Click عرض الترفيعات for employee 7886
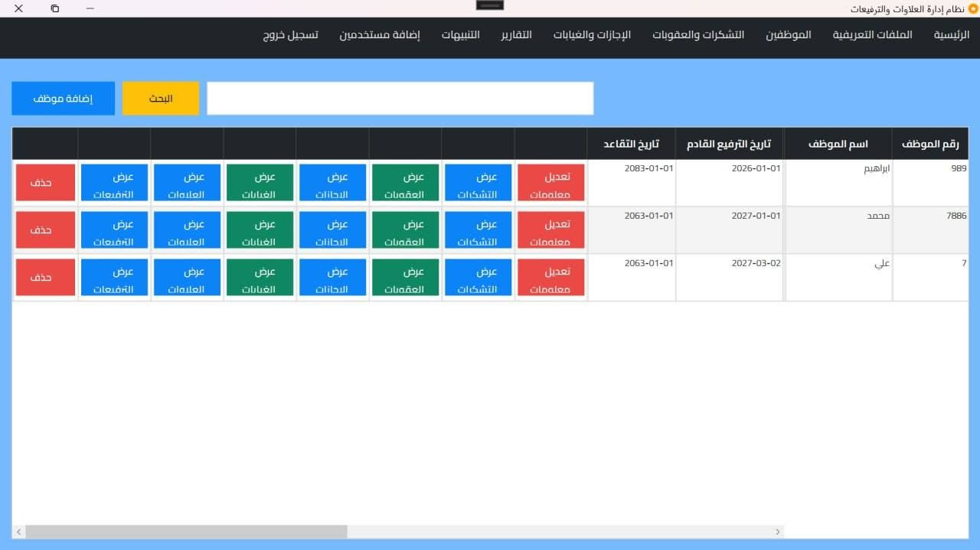This screenshot has width=980, height=550. click(115, 230)
